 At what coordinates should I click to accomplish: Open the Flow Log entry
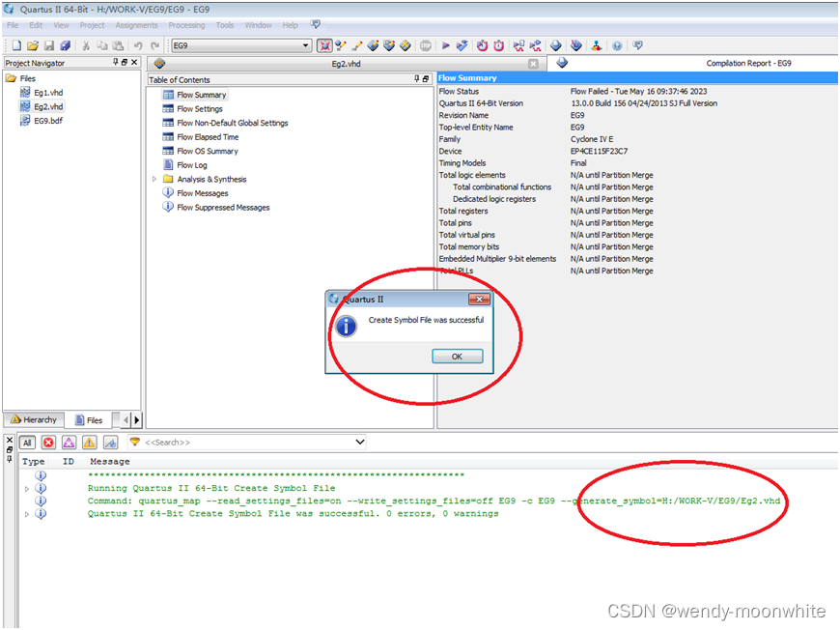pyautogui.click(x=191, y=165)
